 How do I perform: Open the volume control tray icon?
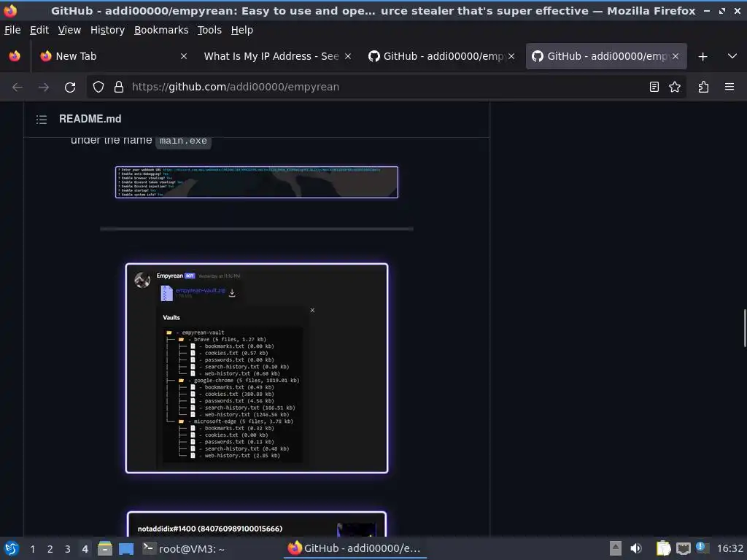635,548
